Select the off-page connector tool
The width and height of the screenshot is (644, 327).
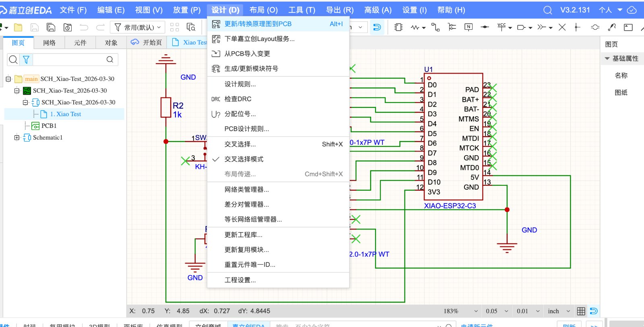pos(542,27)
